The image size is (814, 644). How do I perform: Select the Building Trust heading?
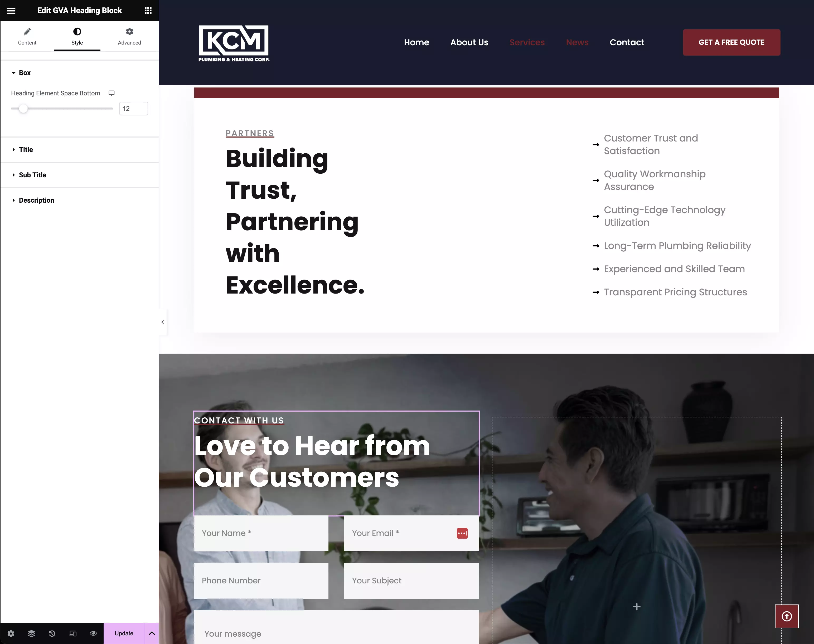pos(295,222)
